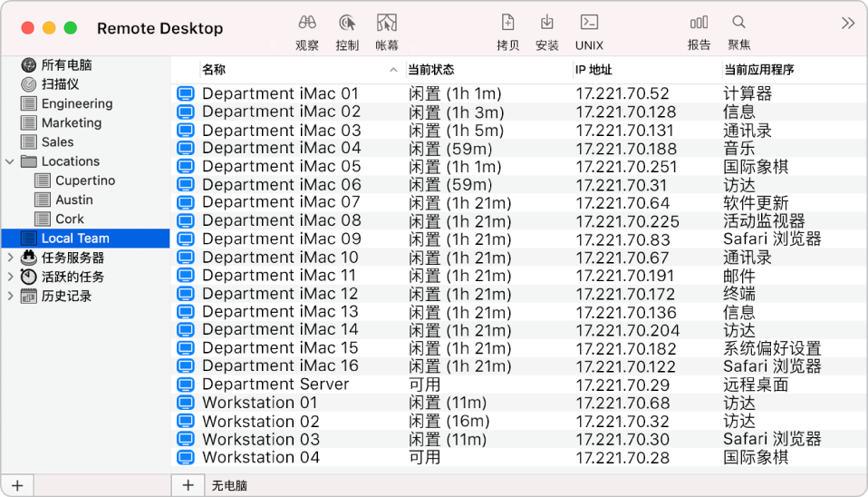Click 闲置 (1h 5m) status cell
The image size is (868, 497).
coord(456,131)
